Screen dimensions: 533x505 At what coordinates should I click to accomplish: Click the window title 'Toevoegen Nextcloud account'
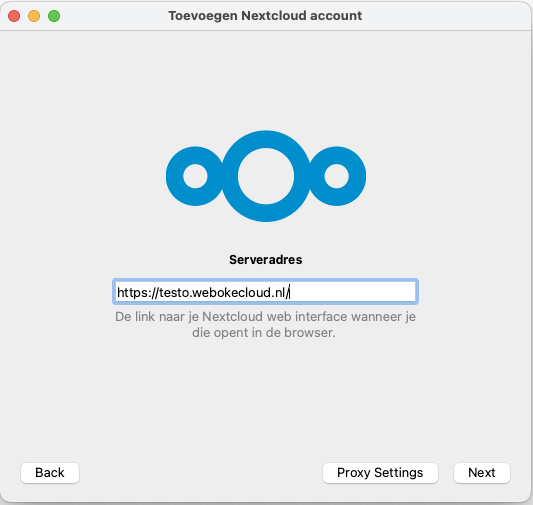265,16
